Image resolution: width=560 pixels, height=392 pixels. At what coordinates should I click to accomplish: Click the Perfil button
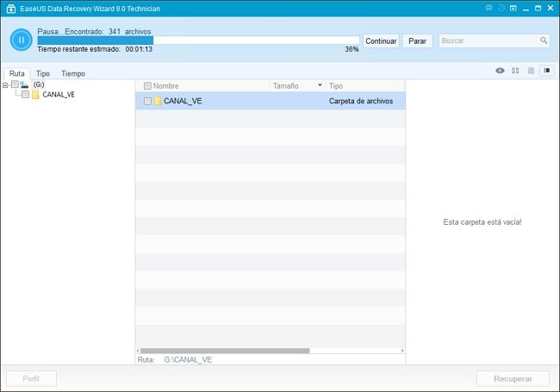point(31,379)
